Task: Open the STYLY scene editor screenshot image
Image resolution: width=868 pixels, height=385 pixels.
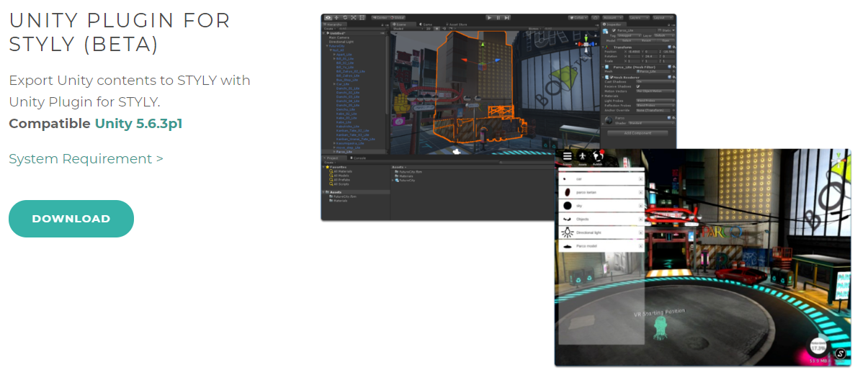Action: (x=702, y=258)
